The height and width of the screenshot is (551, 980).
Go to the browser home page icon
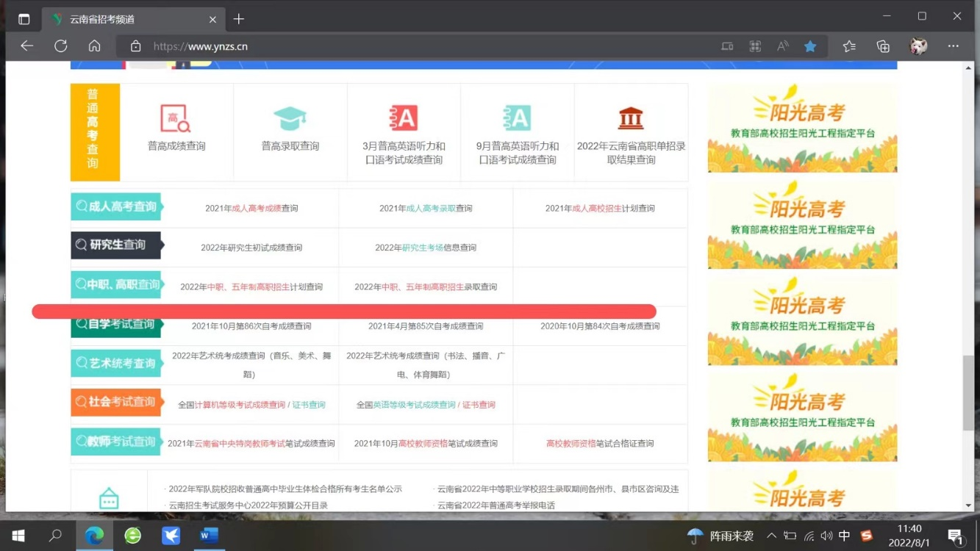pos(95,46)
